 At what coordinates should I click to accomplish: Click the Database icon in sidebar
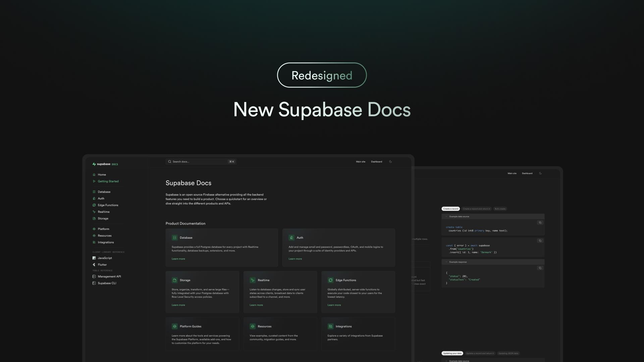pyautogui.click(x=94, y=192)
